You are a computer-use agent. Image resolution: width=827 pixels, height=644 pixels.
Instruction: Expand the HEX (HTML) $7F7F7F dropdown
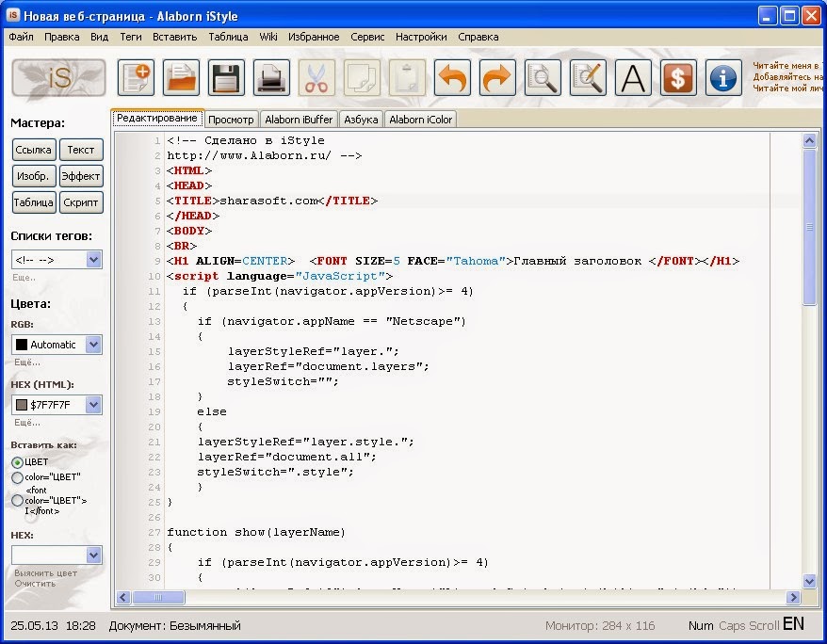point(94,405)
